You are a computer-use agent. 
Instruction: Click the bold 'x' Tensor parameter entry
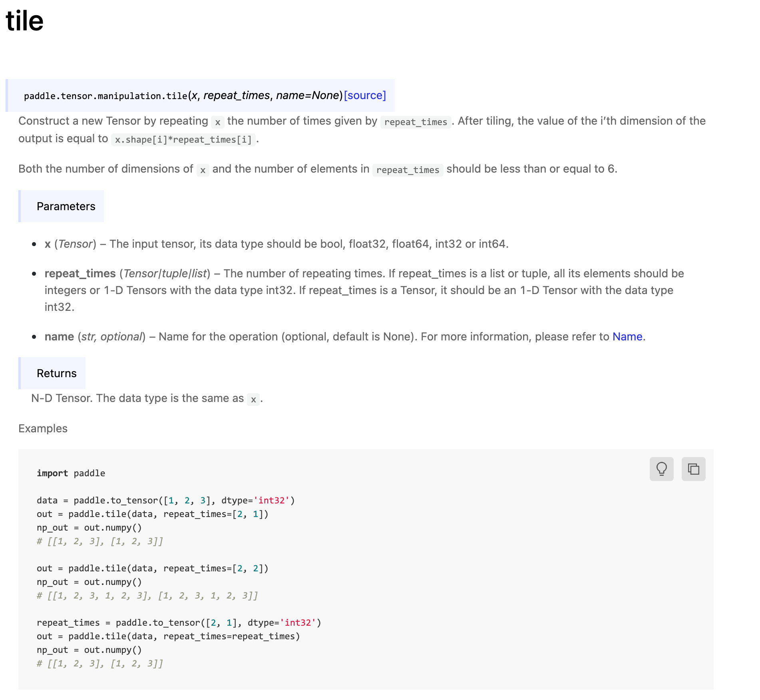point(48,244)
